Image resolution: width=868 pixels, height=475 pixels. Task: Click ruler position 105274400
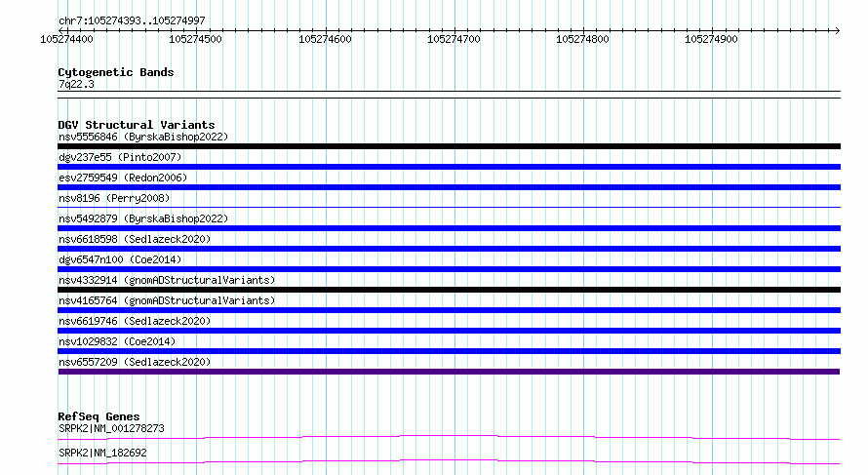tap(66, 39)
